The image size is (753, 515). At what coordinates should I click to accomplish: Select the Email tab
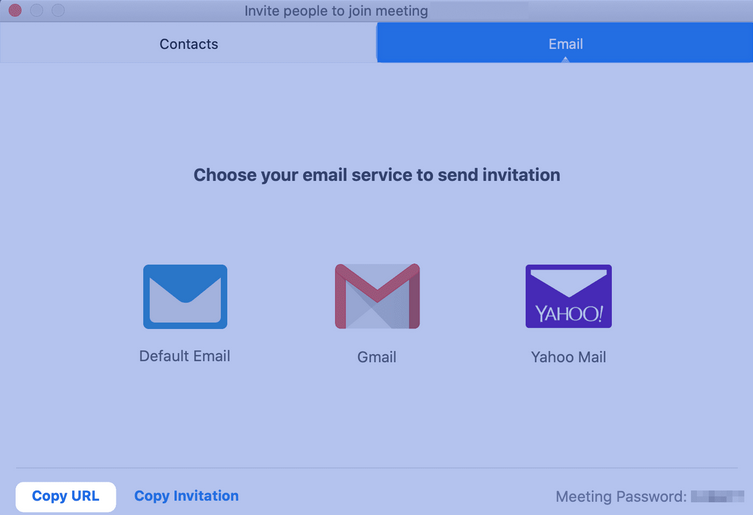coord(565,44)
